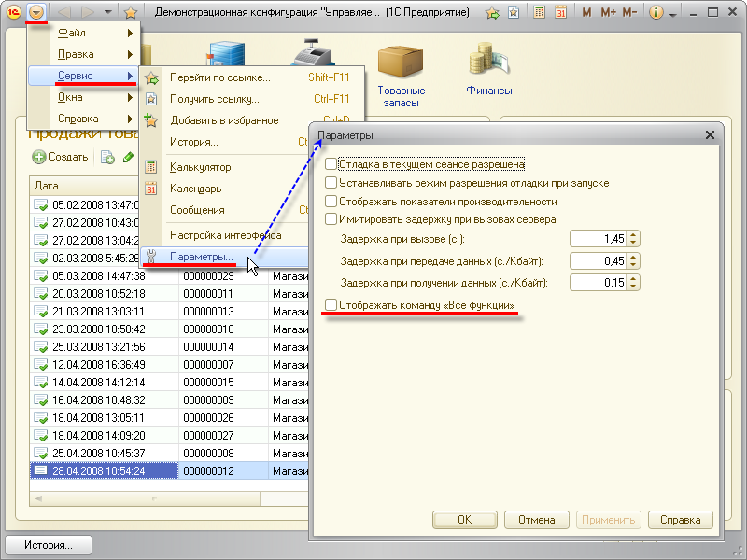Click the copy document icon beside Создать
Viewport: 747px width, 560px height.
pyautogui.click(x=107, y=158)
